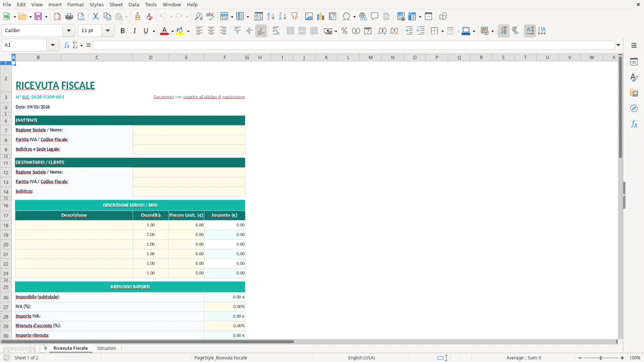Increase the cell indent
Viewport: 644px width, 362px height.
(409, 31)
